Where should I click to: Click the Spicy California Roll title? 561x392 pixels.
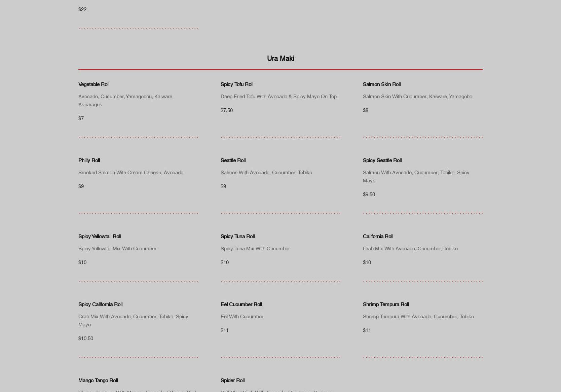coord(100,305)
